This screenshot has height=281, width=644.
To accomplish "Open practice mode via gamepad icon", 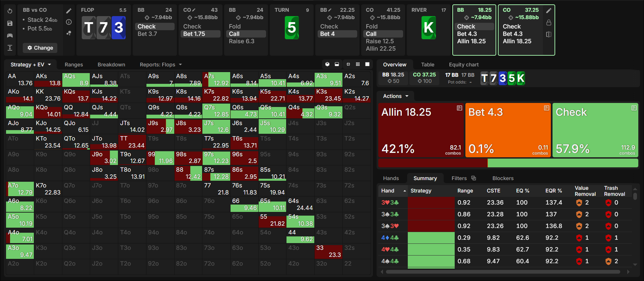I will tap(10, 36).
